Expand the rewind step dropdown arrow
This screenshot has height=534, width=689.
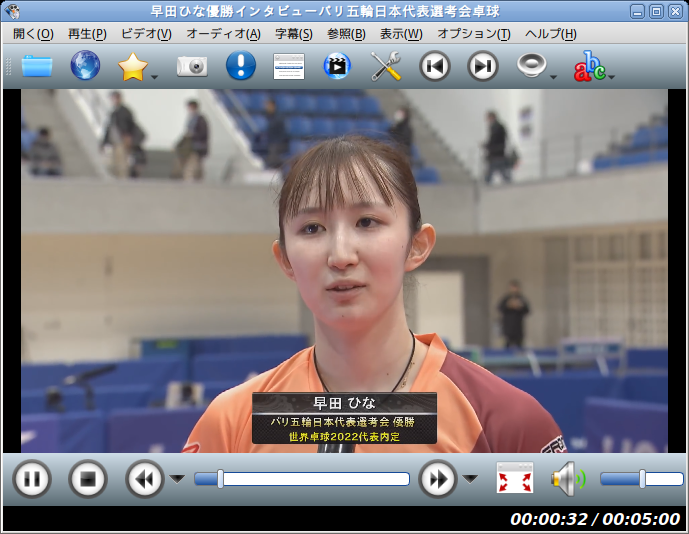pyautogui.click(x=178, y=479)
